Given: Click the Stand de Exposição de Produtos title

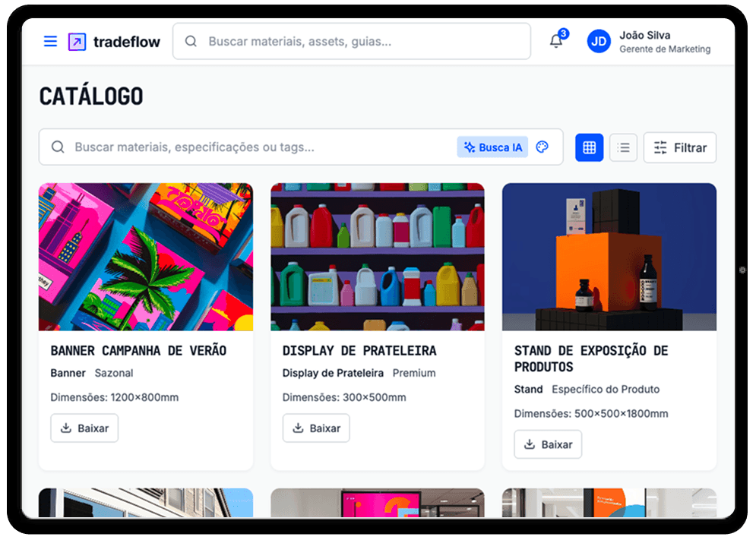Looking at the screenshot, I should [x=591, y=358].
